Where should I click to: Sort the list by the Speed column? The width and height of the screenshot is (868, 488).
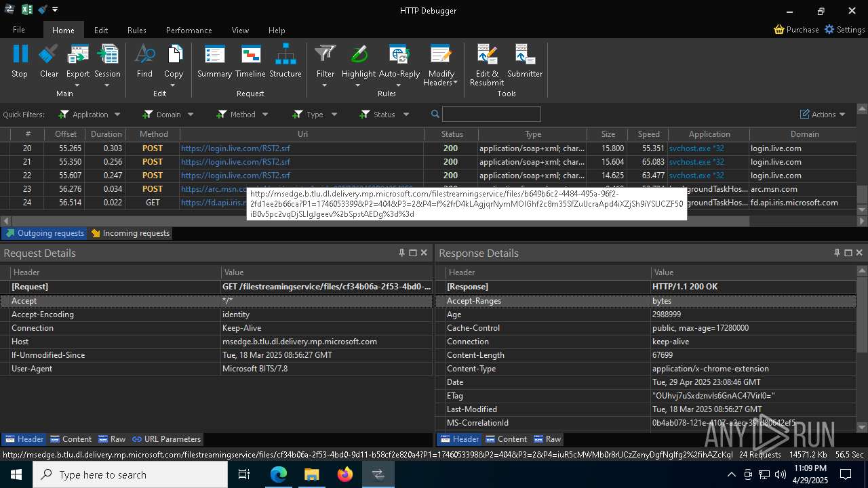648,134
